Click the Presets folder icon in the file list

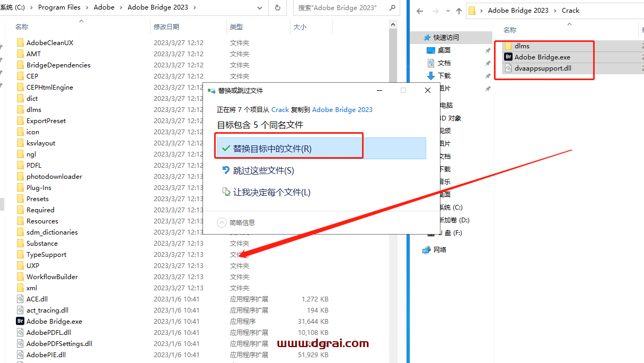coord(20,198)
